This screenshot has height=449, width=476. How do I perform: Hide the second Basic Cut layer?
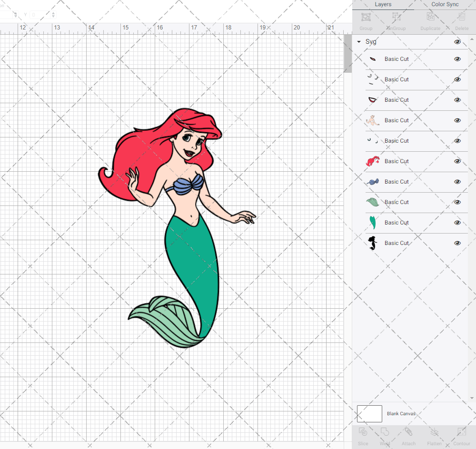457,79
